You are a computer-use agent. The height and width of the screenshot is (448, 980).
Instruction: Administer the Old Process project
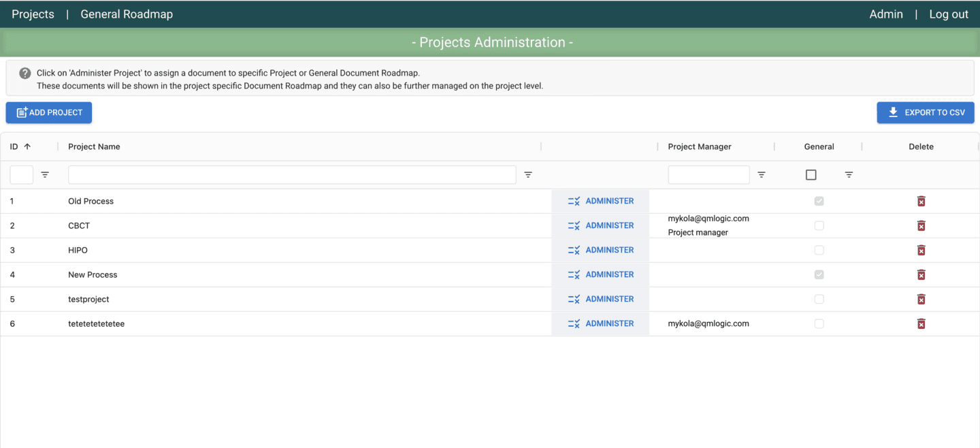600,201
